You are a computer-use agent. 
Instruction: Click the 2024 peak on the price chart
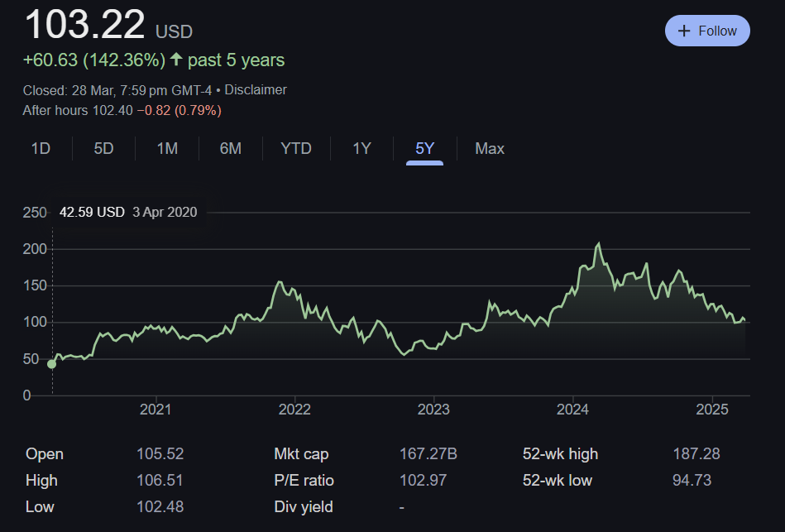point(598,244)
